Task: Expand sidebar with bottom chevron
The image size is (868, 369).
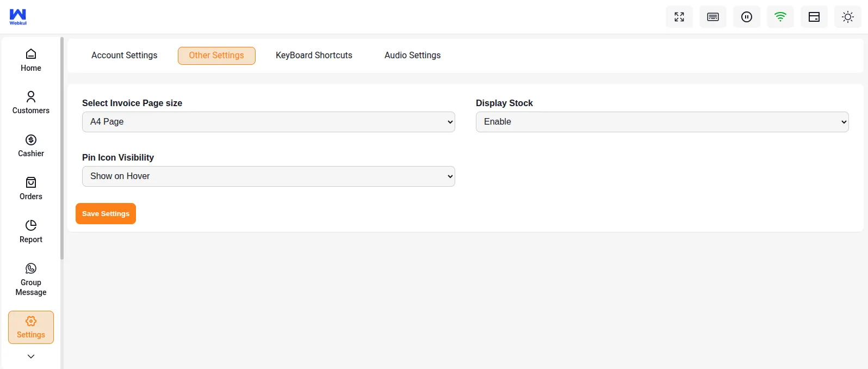Action: coord(31,356)
